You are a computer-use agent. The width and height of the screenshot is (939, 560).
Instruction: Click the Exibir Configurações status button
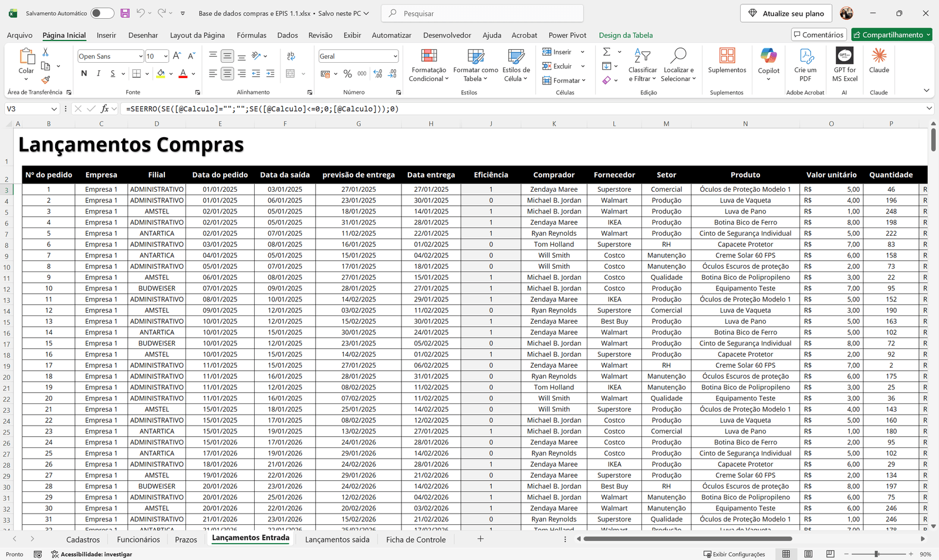(734, 554)
